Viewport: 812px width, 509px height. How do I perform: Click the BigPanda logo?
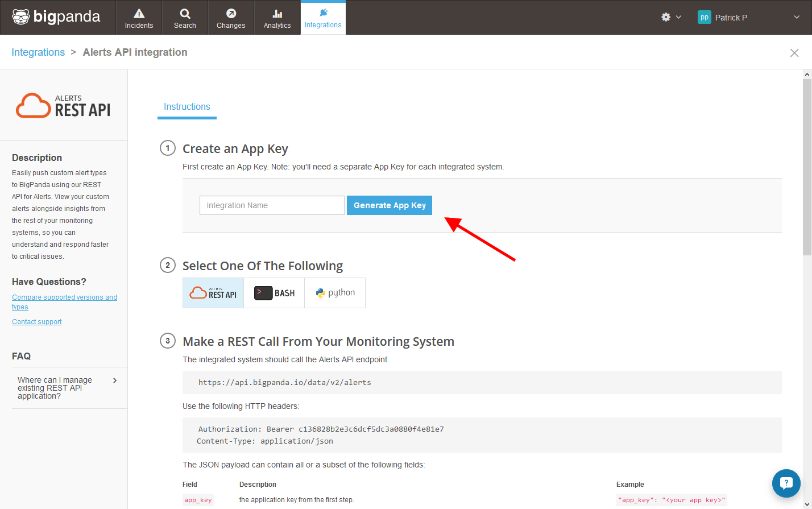tap(56, 17)
